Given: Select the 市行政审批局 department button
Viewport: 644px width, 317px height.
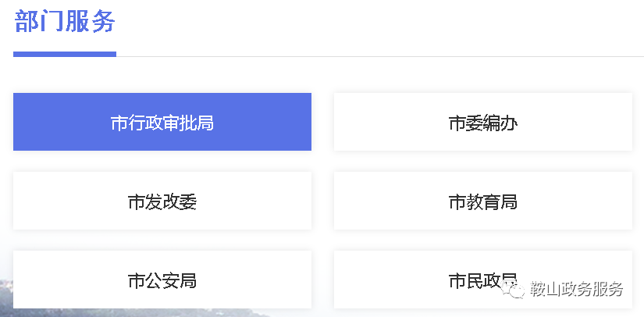Looking at the screenshot, I should 162,122.
